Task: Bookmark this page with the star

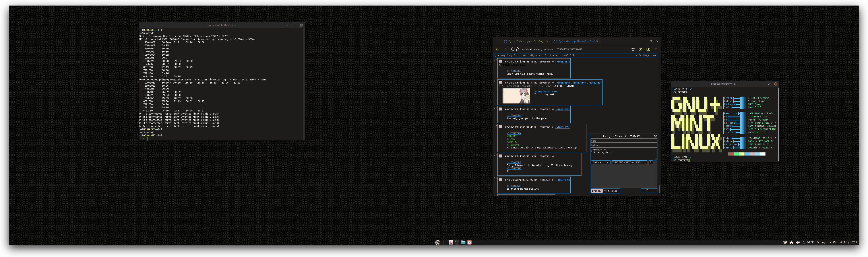Action: pyautogui.click(x=633, y=49)
